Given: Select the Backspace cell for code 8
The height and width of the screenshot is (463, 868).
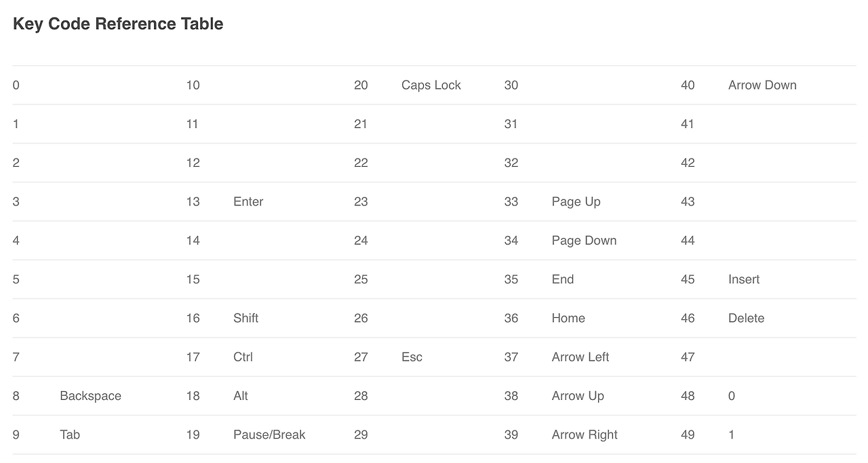Looking at the screenshot, I should tap(90, 396).
